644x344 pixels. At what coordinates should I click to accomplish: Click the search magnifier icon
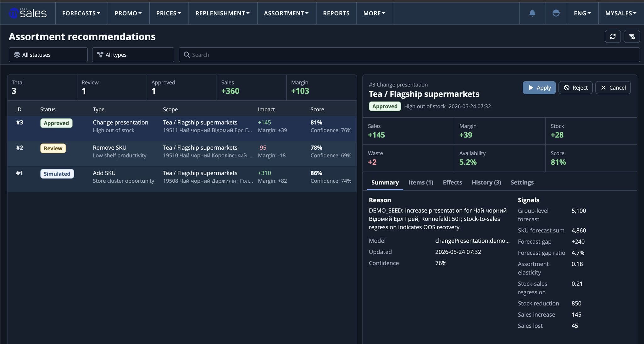click(x=186, y=55)
